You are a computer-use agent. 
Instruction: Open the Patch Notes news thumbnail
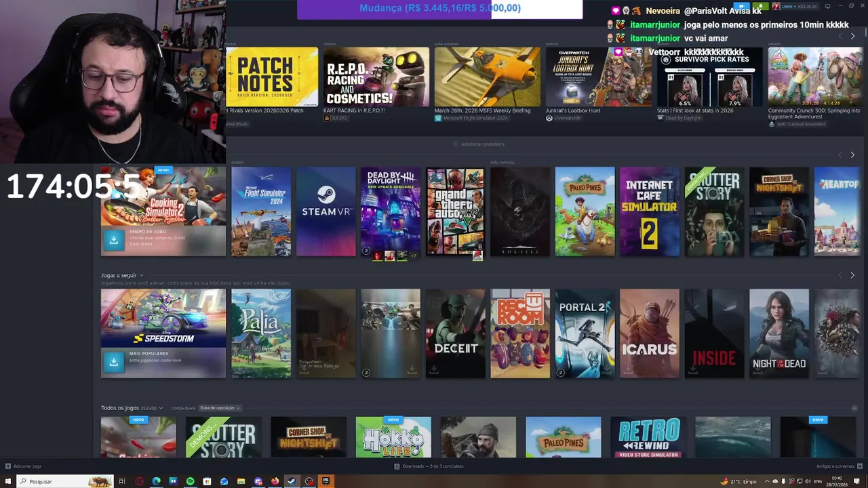point(271,77)
